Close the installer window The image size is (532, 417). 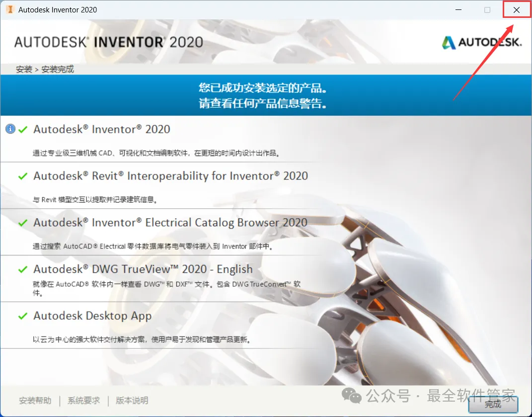517,10
